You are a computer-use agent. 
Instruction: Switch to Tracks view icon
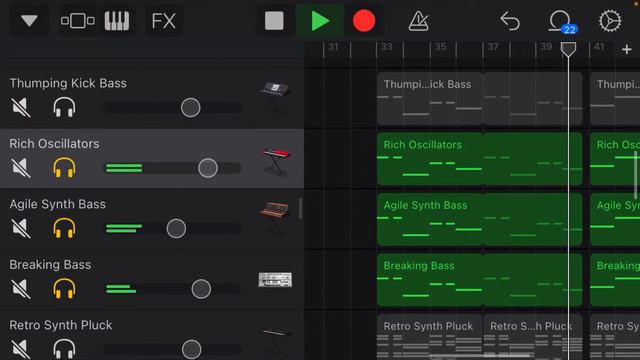(x=78, y=20)
